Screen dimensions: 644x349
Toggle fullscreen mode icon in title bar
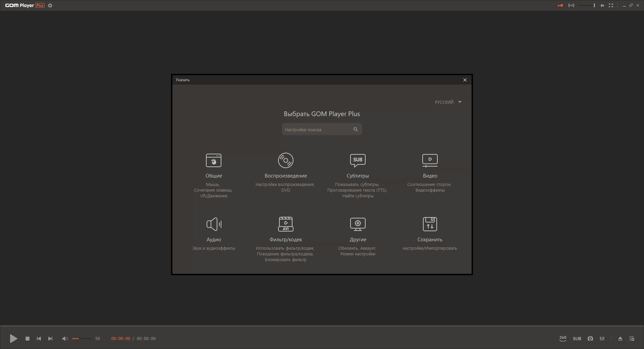611,5
